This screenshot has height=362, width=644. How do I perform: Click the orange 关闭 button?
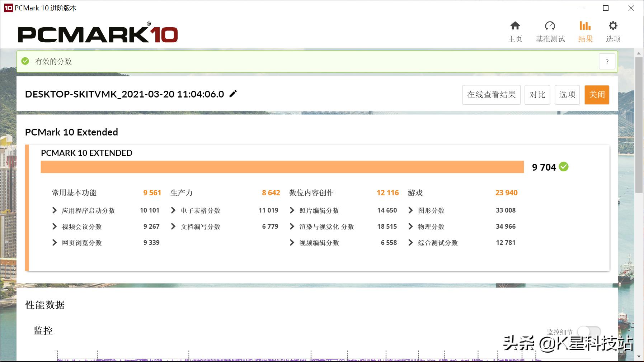596,95
